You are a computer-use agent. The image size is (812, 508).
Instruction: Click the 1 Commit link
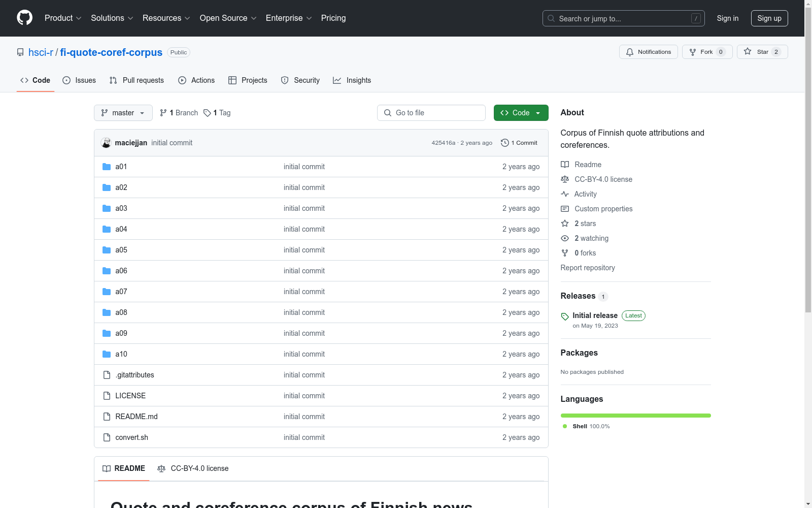519,143
